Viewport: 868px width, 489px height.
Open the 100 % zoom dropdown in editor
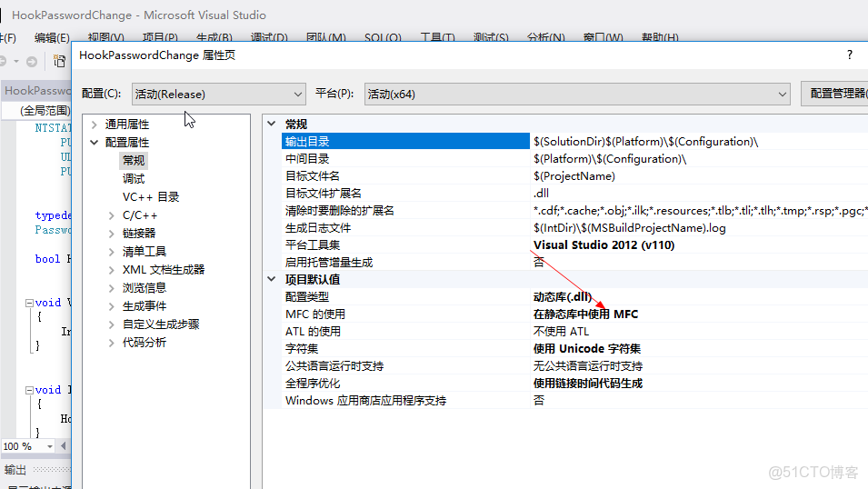click(x=49, y=446)
